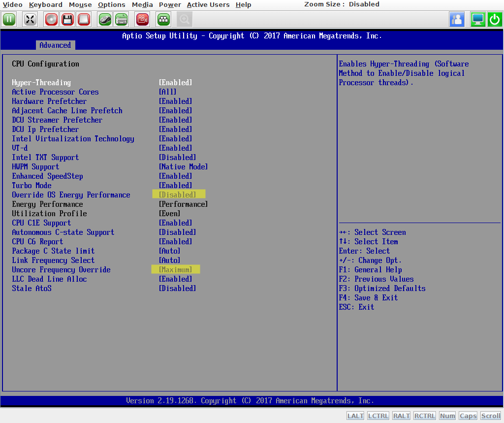Open the Options menu

pyautogui.click(x=111, y=4)
